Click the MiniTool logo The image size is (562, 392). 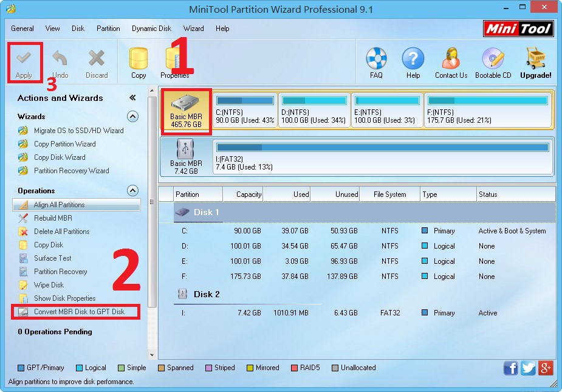click(x=518, y=29)
